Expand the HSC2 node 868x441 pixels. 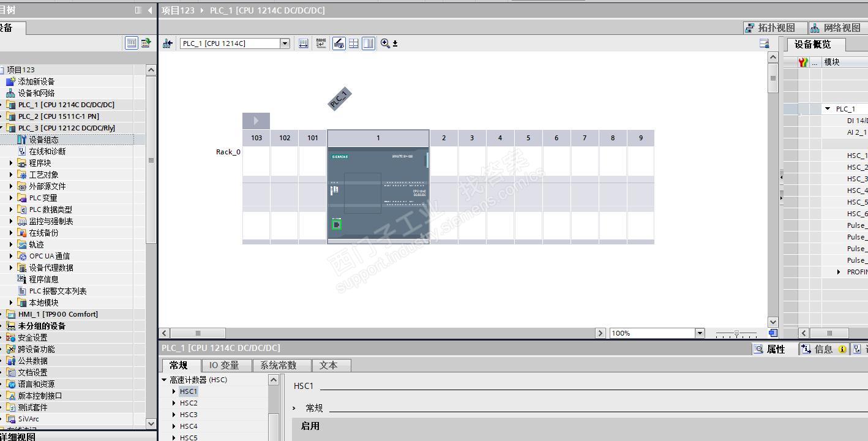point(174,403)
